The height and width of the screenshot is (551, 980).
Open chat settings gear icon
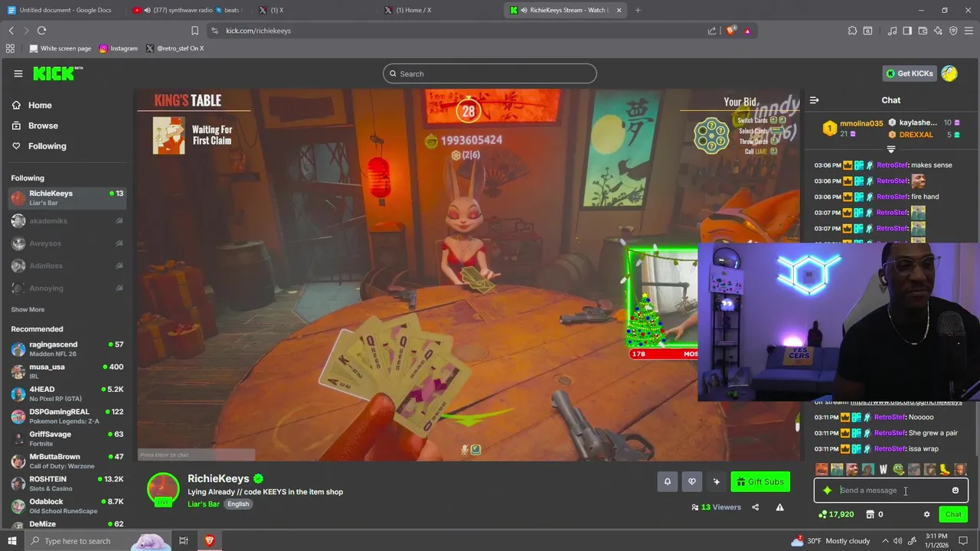click(926, 514)
